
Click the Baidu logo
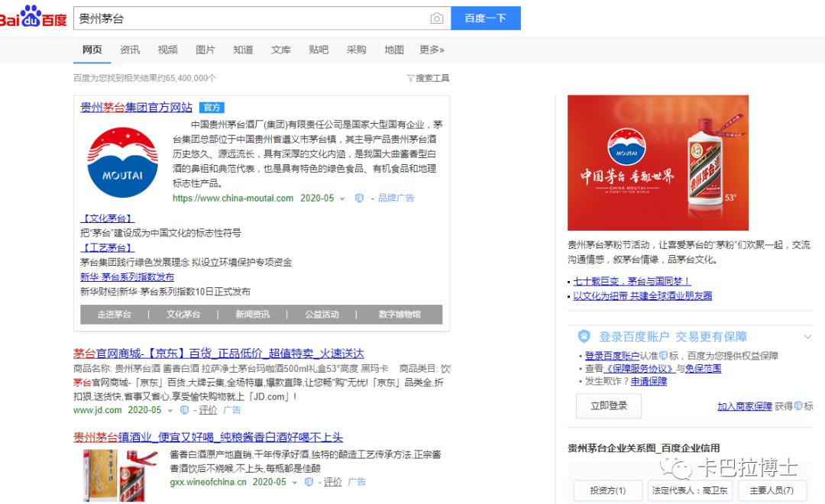click(31, 17)
